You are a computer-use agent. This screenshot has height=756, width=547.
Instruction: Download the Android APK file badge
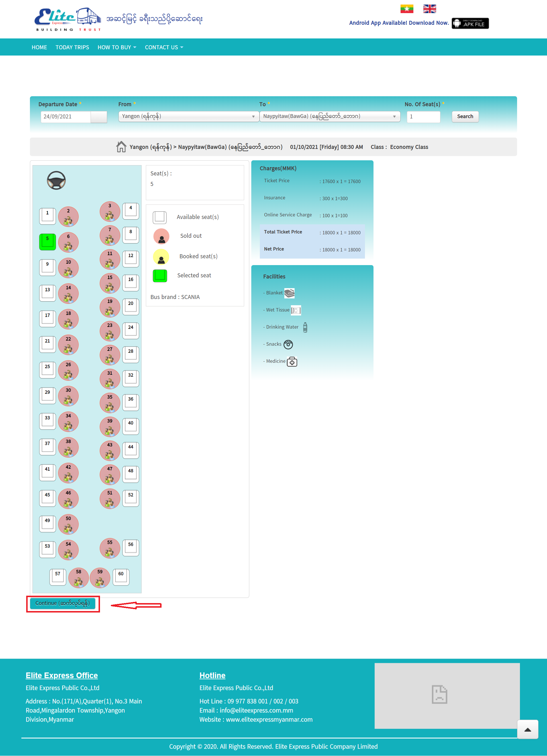470,23
